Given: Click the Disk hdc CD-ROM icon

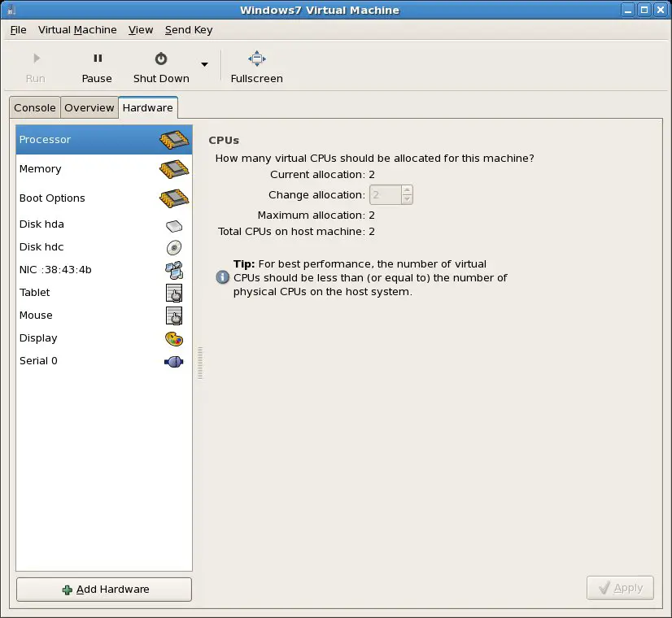Looking at the screenshot, I should point(174,247).
